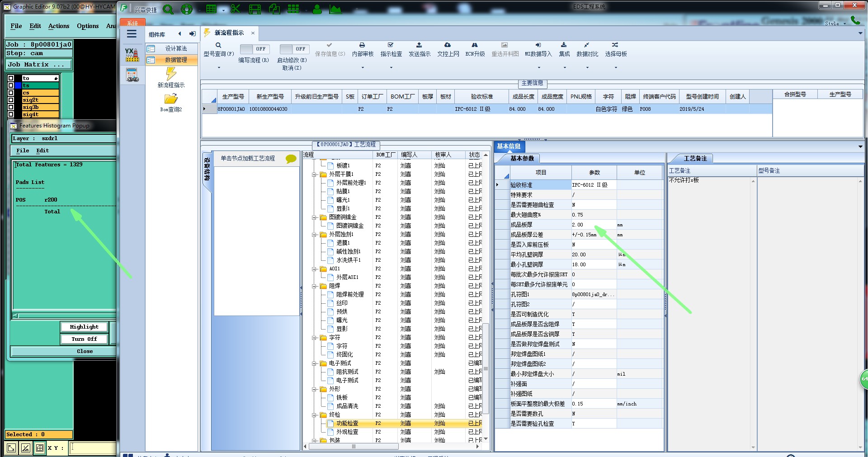Click ECN升级 toolbar icon
This screenshot has width=868, height=457.
pos(475,45)
